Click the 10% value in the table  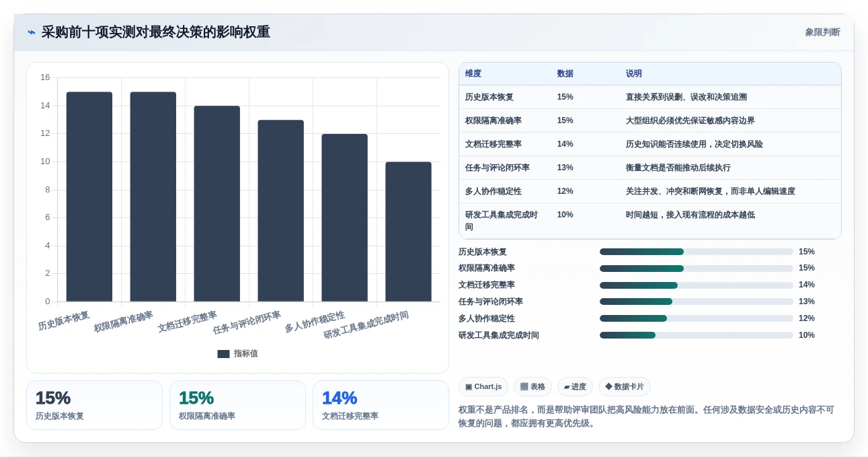tap(565, 215)
